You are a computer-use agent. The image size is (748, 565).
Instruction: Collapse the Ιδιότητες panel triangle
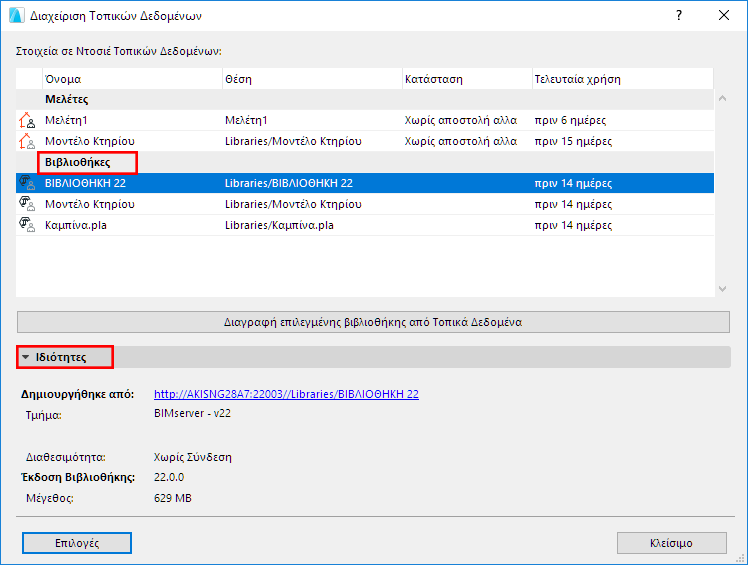(x=26, y=357)
